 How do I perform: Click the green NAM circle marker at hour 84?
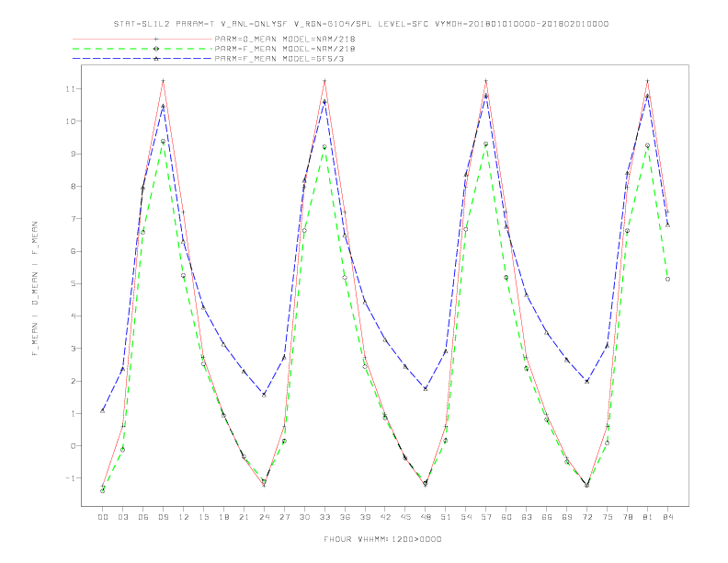[667, 279]
